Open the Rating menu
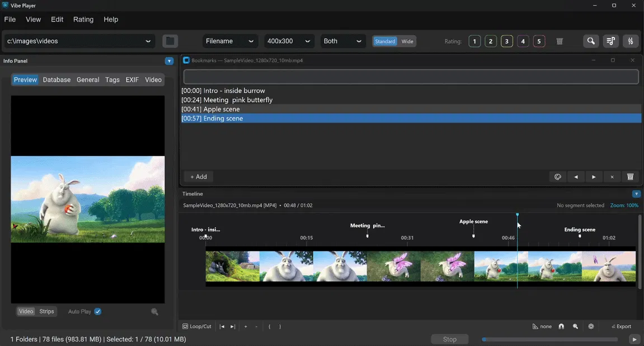 click(83, 19)
